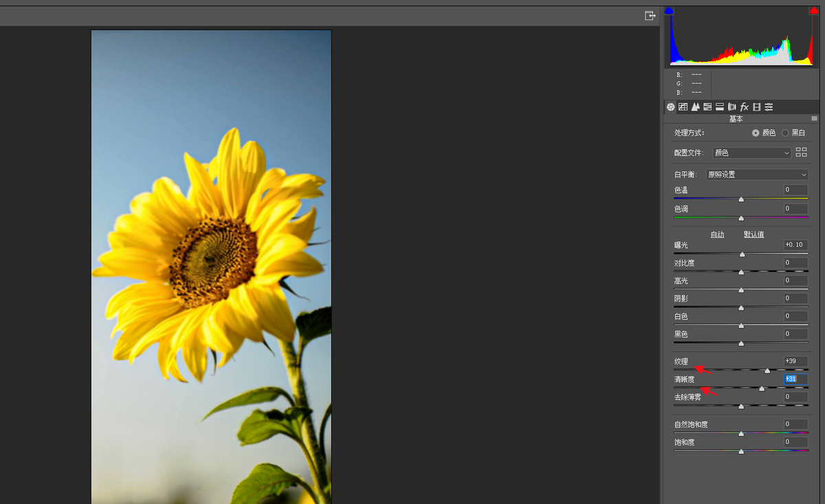The height and width of the screenshot is (504, 825).
Task: Open the fx Effects panel icon
Action: 744,107
